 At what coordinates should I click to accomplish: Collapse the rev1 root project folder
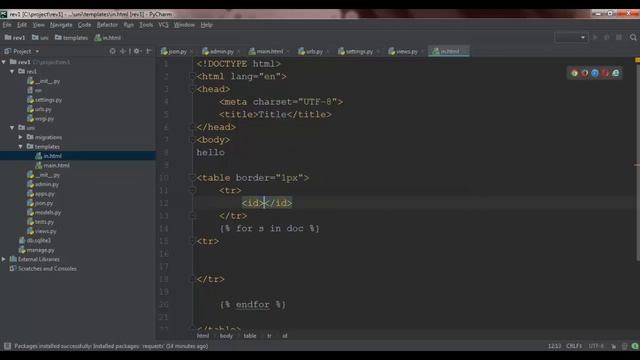coord(4,62)
